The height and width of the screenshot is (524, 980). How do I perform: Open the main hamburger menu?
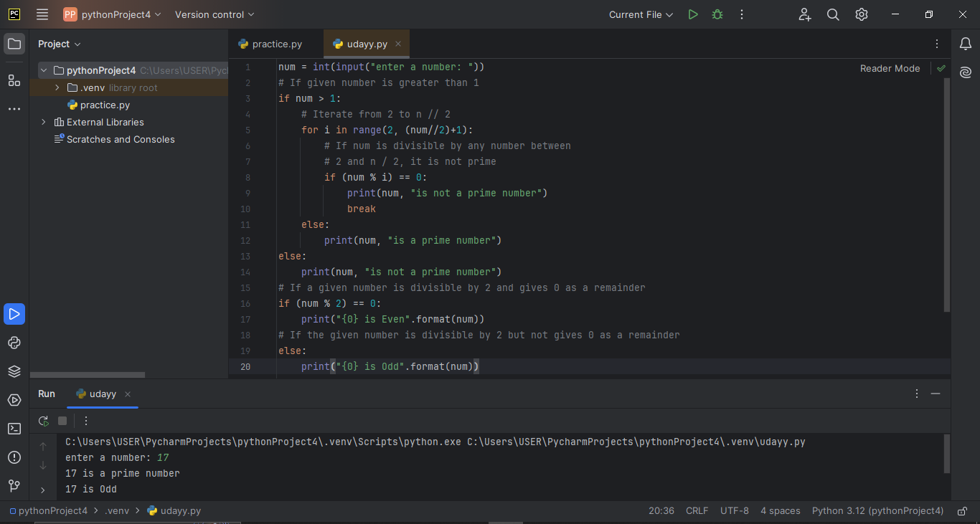click(x=42, y=14)
